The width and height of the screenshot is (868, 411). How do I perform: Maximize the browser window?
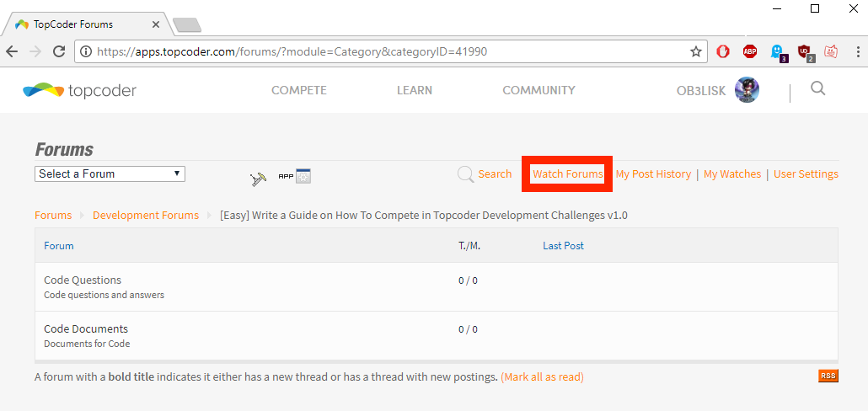(x=815, y=8)
